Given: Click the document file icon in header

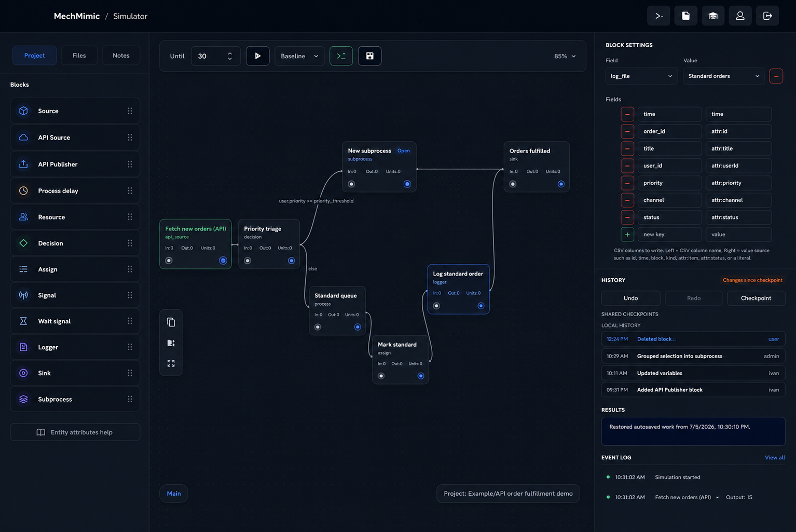Looking at the screenshot, I should pos(685,16).
